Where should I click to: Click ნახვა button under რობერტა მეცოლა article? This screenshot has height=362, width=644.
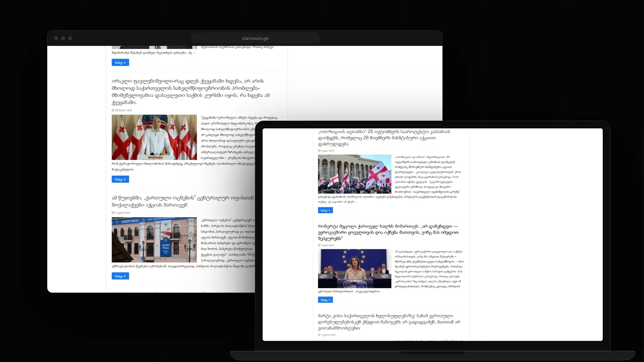point(325,300)
